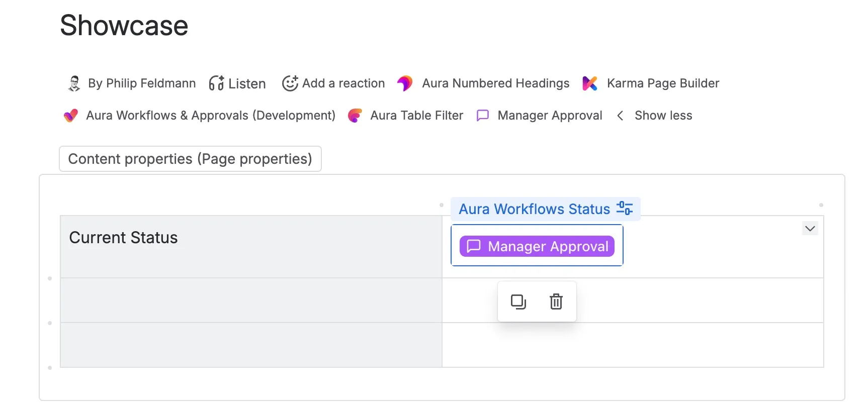Open Aura Workflows & Approvals (Development)
868x408 pixels.
click(x=211, y=116)
